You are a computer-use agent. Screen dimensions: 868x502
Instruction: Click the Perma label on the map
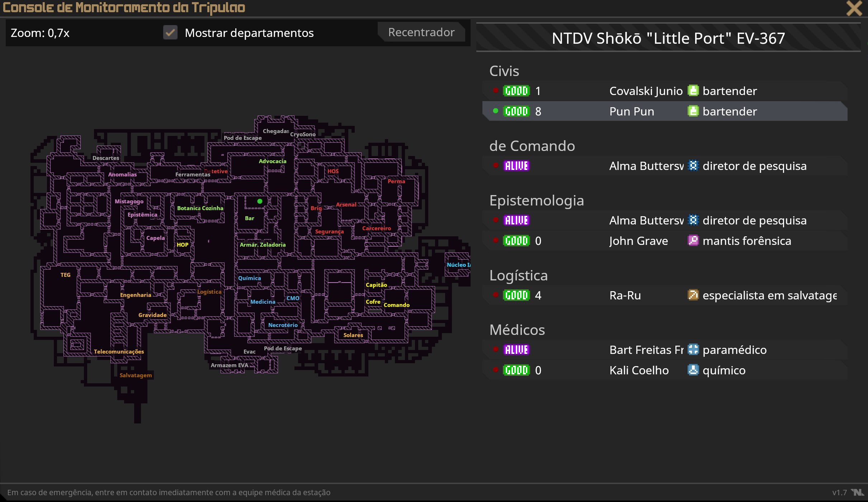point(396,181)
